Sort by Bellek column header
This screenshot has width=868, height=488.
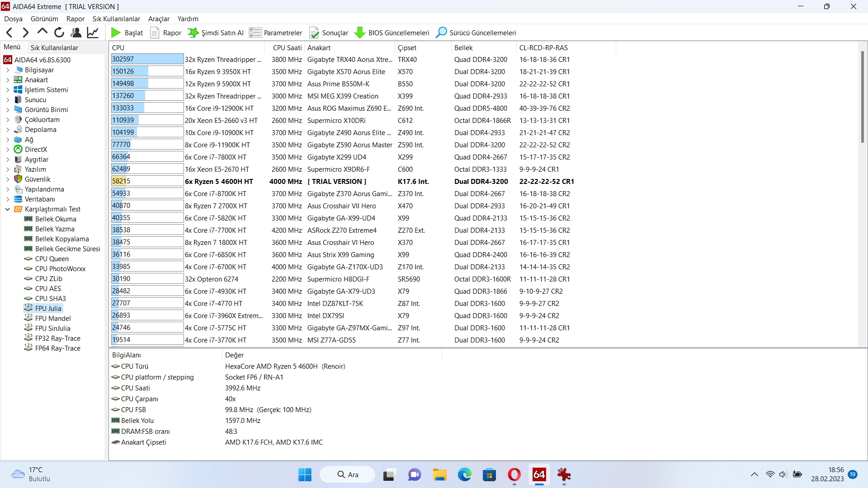coord(484,47)
